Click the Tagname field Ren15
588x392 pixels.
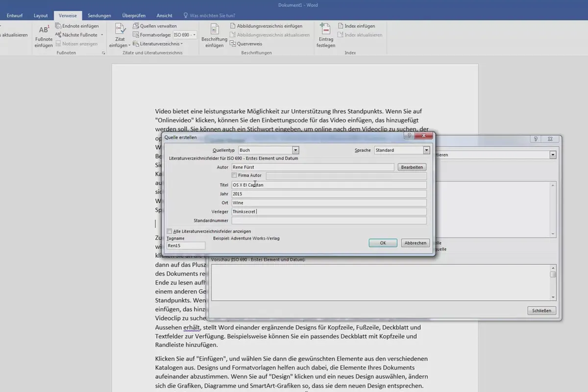[x=186, y=246]
